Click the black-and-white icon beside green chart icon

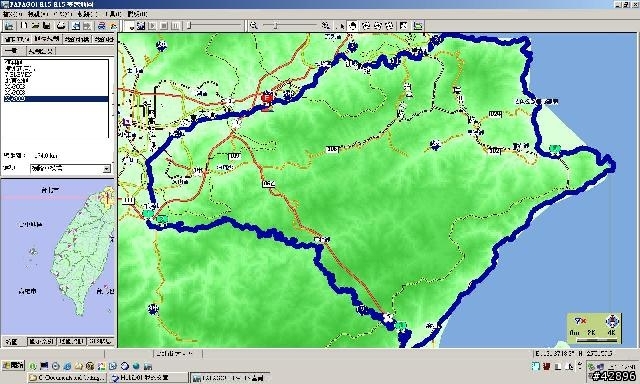tap(404, 26)
